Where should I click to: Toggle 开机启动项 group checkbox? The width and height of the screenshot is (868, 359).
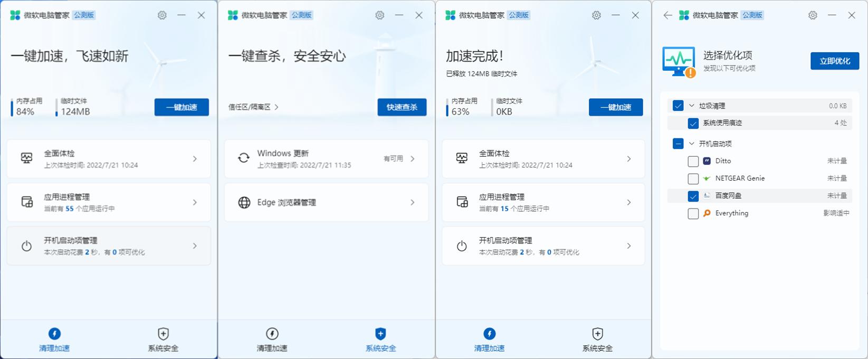(x=678, y=144)
